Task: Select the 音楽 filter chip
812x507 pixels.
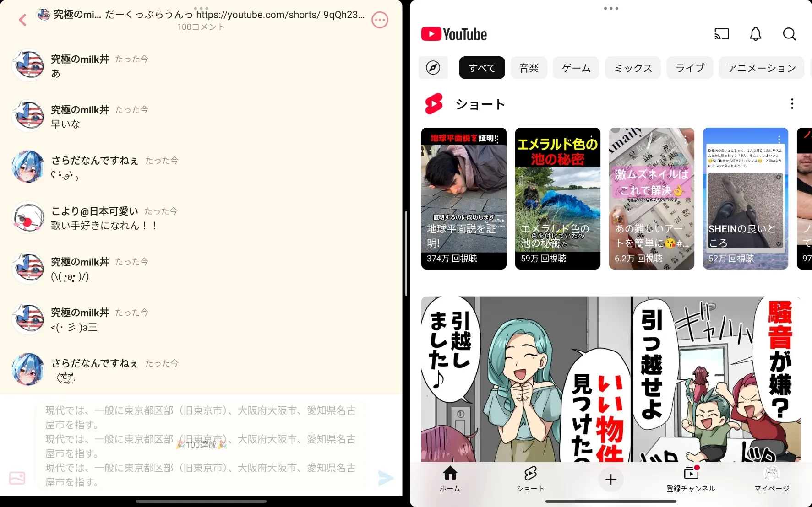Action: click(x=529, y=68)
